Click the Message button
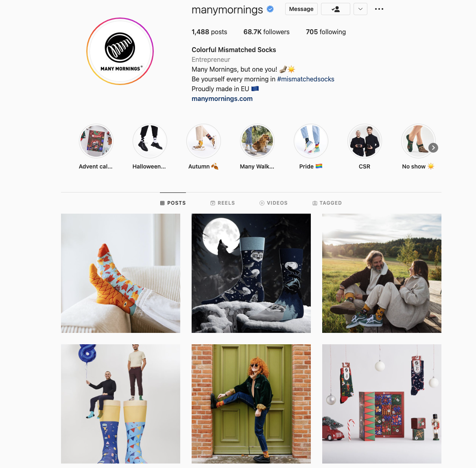The width and height of the screenshot is (476, 468). pos(301,9)
